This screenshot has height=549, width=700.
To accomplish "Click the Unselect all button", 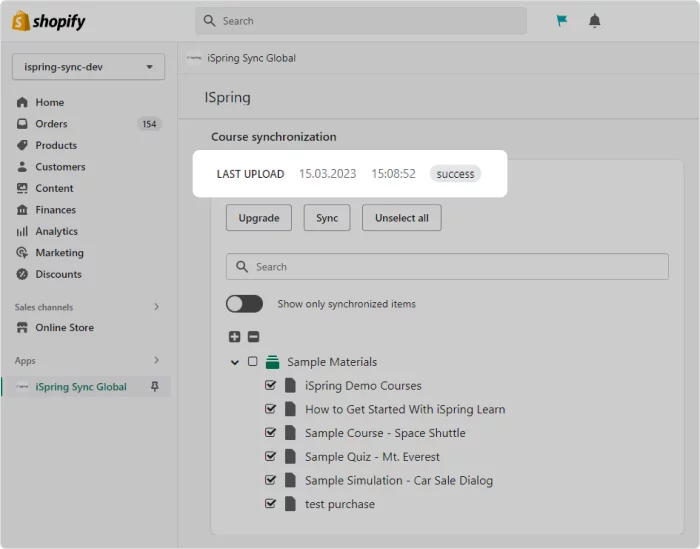I will pyautogui.click(x=402, y=218).
